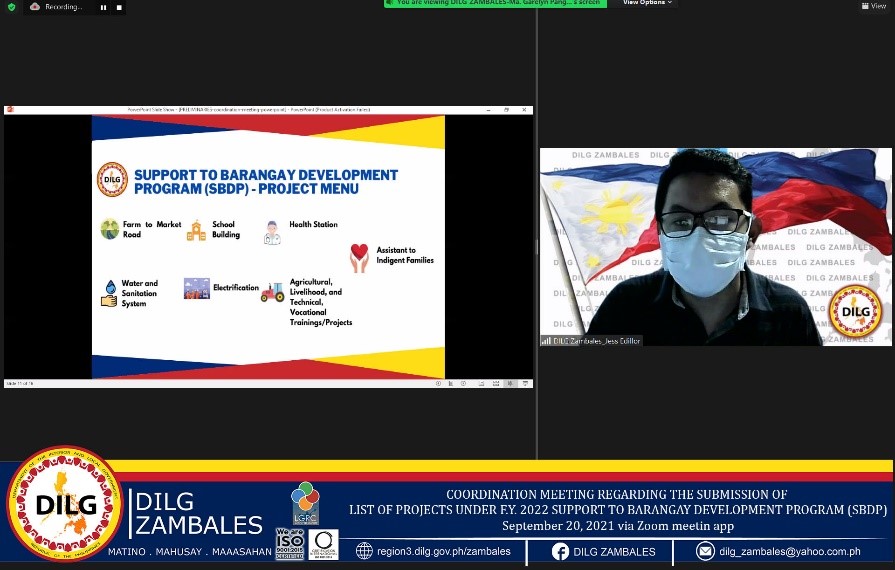
Task: Click the 'Farm to Market Road' text
Action: [x=152, y=229]
